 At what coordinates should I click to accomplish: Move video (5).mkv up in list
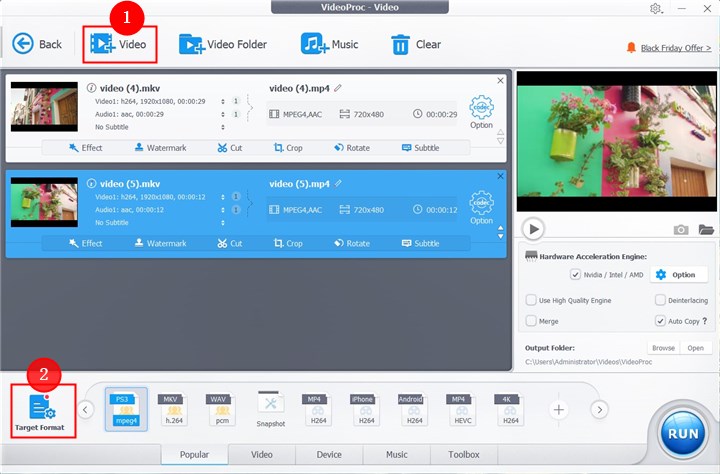pyautogui.click(x=501, y=228)
